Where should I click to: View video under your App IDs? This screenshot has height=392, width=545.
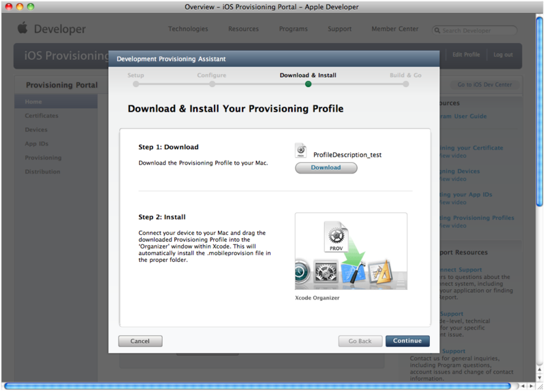click(453, 202)
